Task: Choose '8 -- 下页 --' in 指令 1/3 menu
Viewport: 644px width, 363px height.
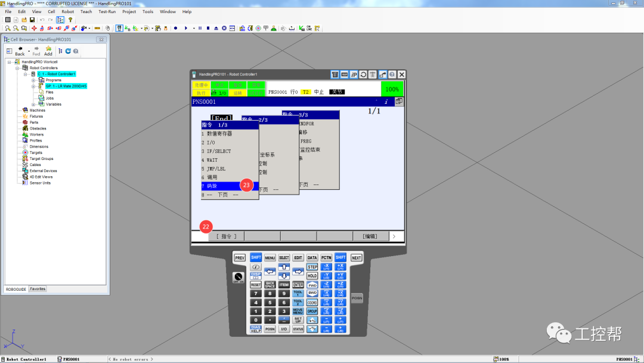Action: [230, 195]
